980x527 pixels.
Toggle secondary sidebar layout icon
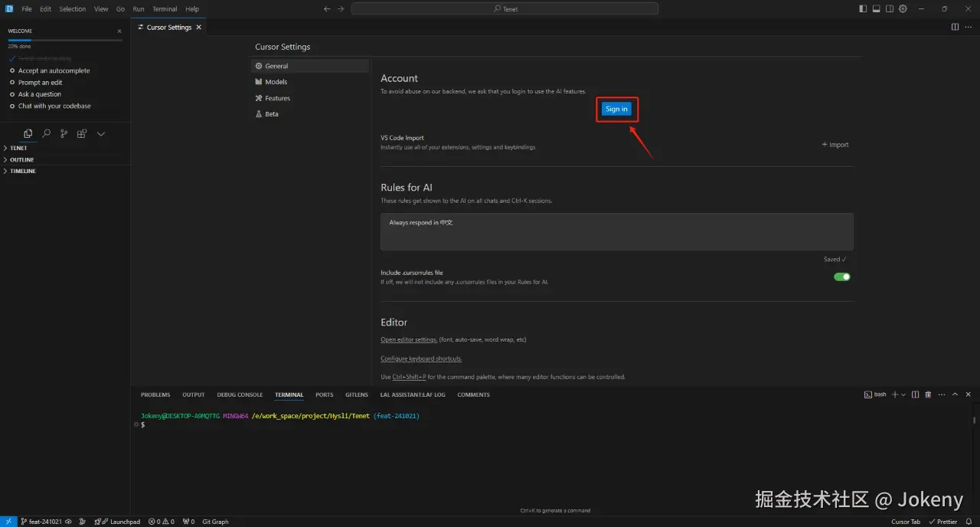[x=890, y=9]
